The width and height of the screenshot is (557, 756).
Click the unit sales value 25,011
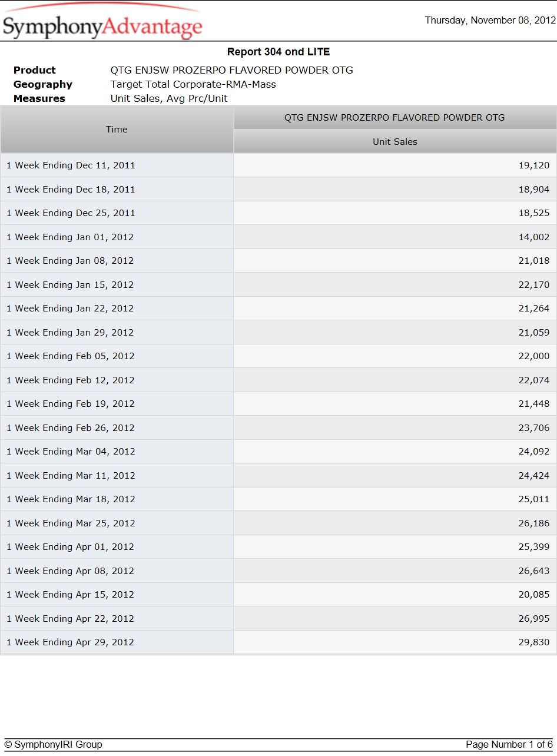click(534, 499)
